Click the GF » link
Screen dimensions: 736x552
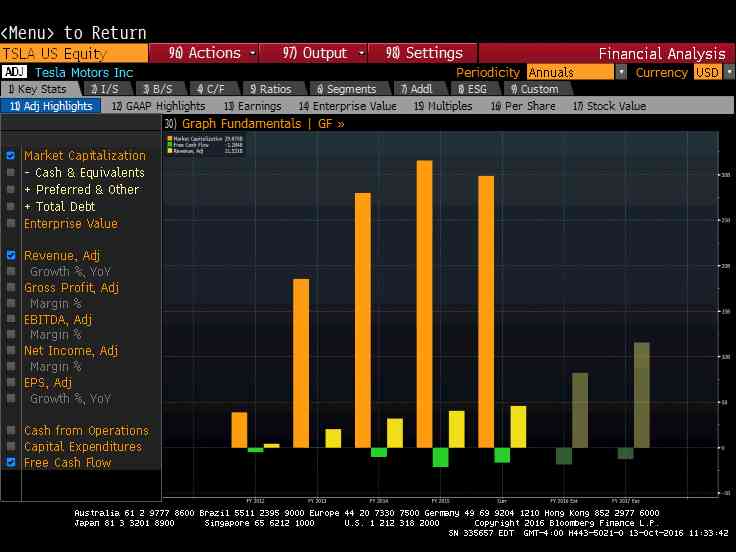click(331, 124)
